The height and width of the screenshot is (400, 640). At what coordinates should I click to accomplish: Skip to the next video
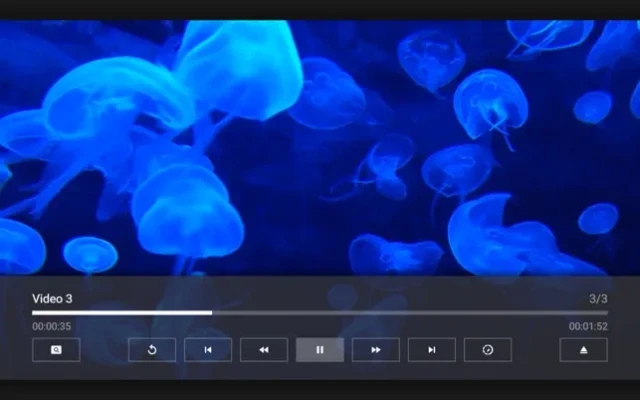tap(431, 350)
